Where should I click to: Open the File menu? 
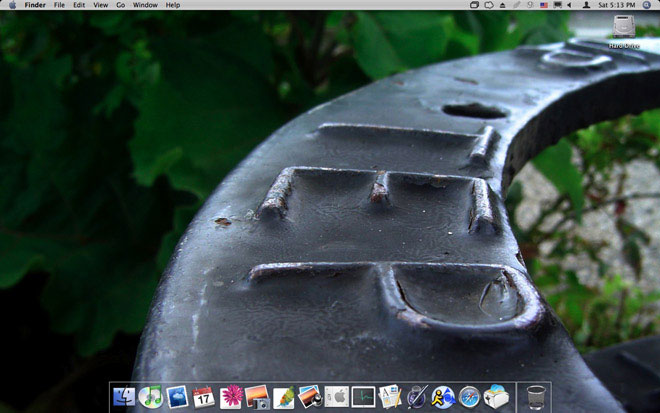click(x=59, y=5)
